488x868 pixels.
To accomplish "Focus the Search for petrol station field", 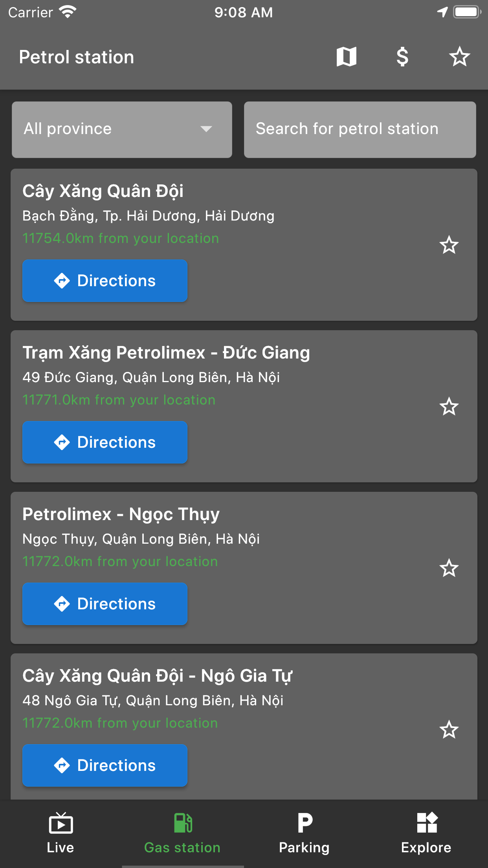I will 360,129.
